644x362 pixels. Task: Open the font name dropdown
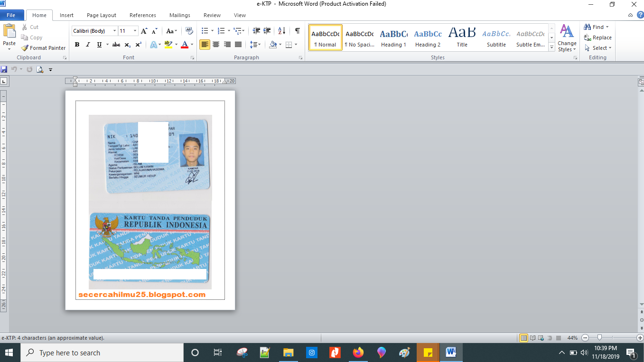pos(114,31)
